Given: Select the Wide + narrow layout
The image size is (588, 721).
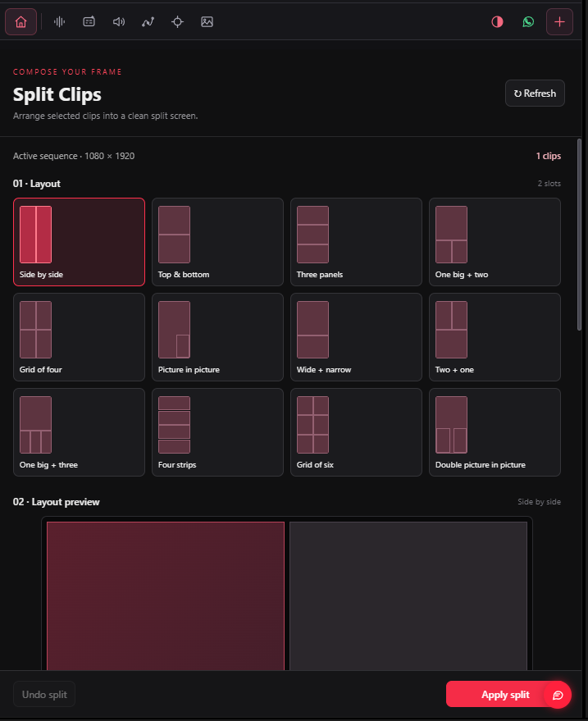Looking at the screenshot, I should [356, 337].
